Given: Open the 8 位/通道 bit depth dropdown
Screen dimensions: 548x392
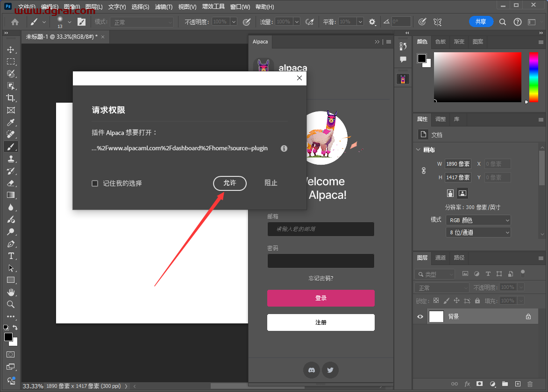Looking at the screenshot, I should (x=478, y=232).
